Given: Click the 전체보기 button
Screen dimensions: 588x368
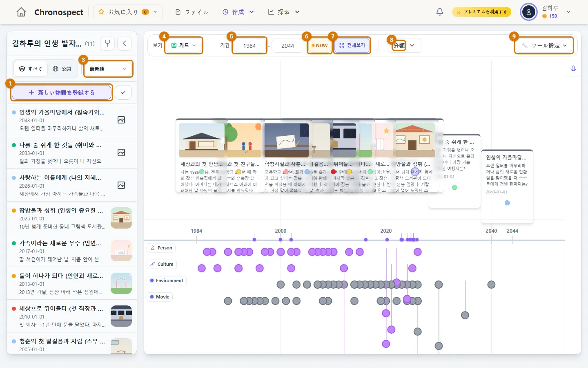Looking at the screenshot, I should coord(352,45).
